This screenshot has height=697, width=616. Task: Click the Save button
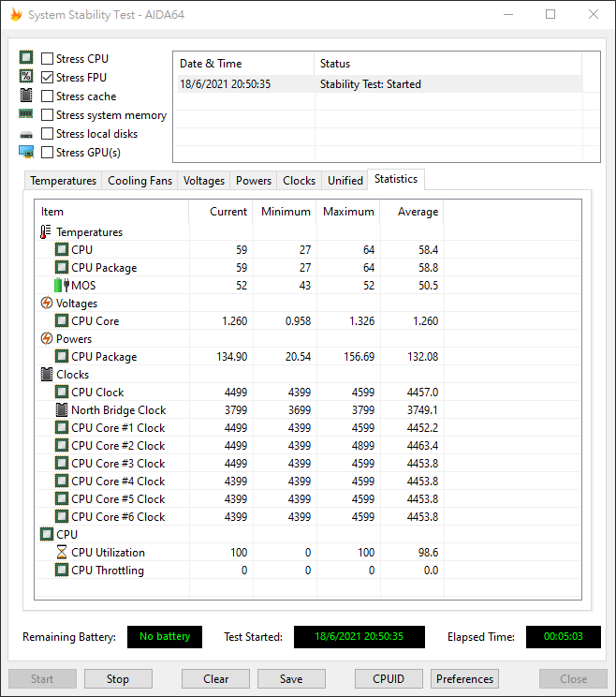[x=291, y=679]
